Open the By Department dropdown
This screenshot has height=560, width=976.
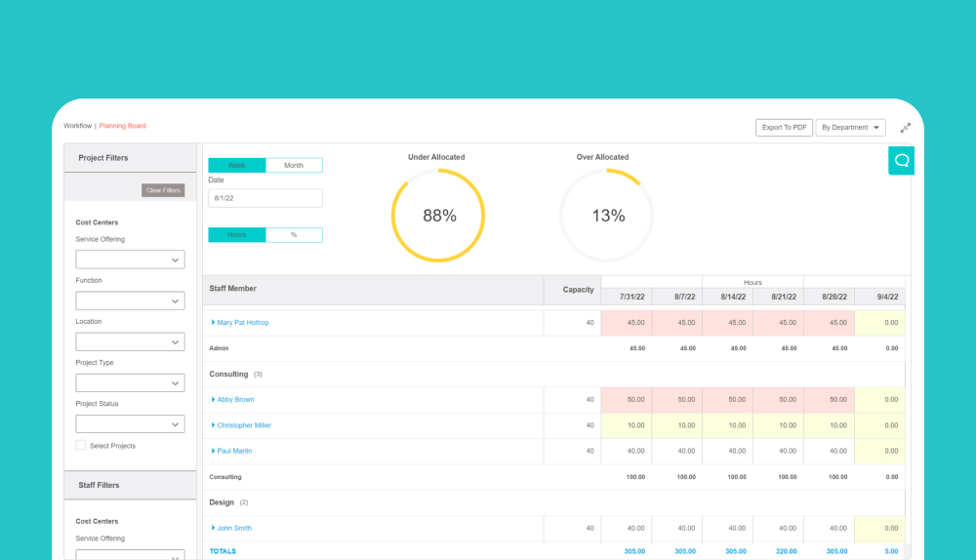850,128
